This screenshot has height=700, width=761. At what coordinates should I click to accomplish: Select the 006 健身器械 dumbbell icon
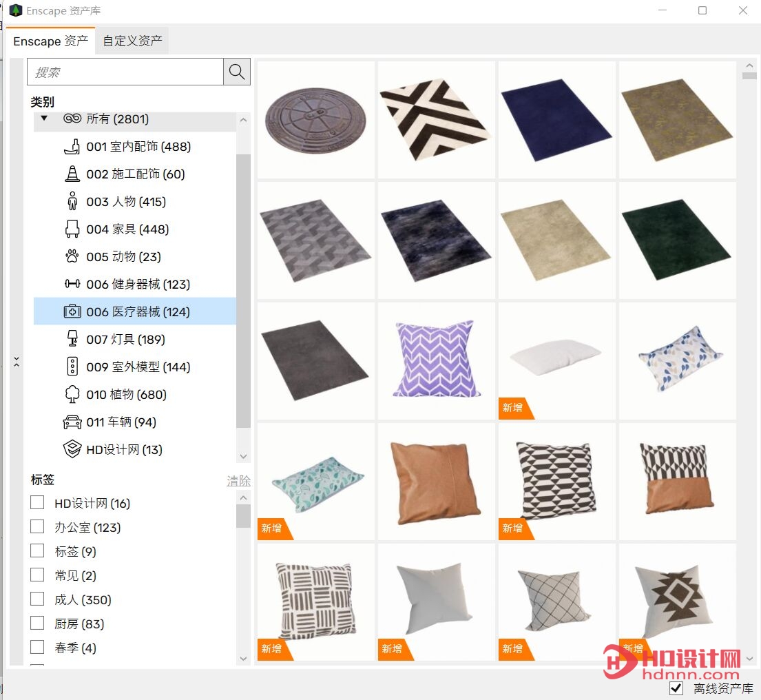click(72, 283)
